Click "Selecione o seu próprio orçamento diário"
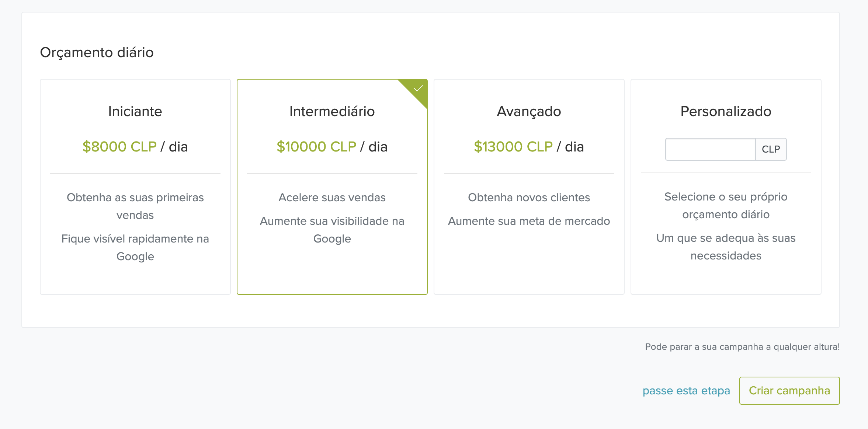The height and width of the screenshot is (429, 868). coord(726,205)
